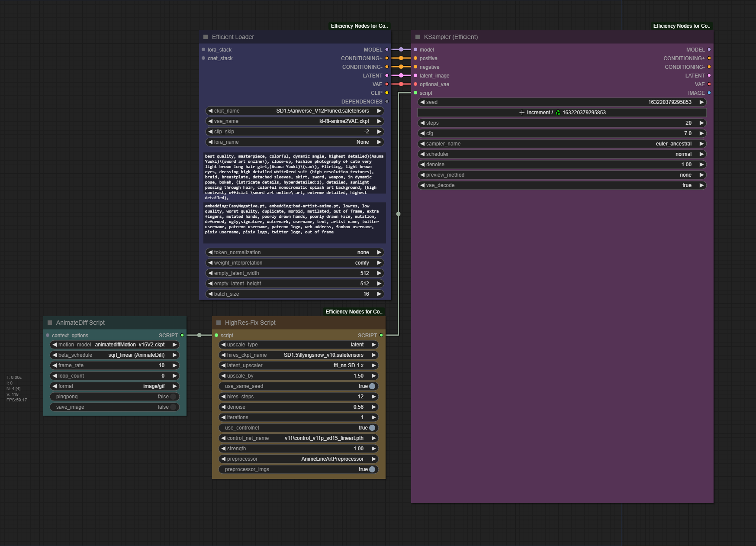Click the IMAGE output port on KSampler

coord(709,93)
